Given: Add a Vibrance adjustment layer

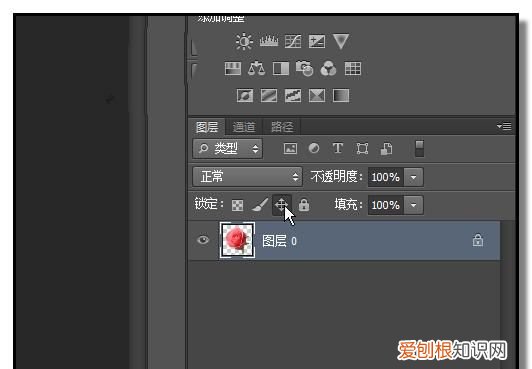Looking at the screenshot, I should pyautogui.click(x=341, y=41).
